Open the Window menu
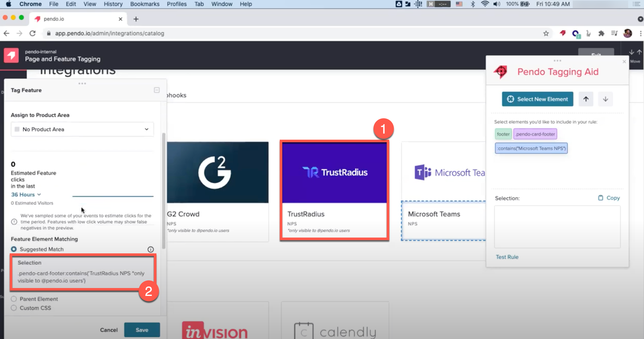This screenshot has width=644, height=339. [x=222, y=4]
